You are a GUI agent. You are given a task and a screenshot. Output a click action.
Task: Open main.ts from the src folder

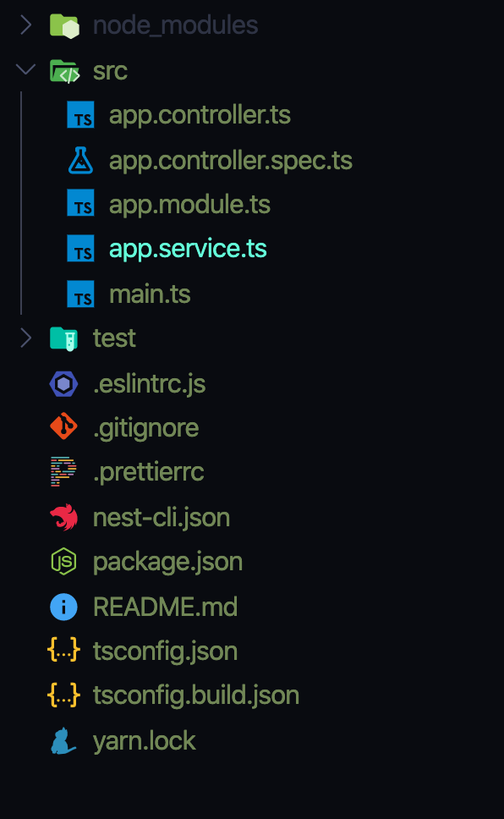click(x=150, y=294)
